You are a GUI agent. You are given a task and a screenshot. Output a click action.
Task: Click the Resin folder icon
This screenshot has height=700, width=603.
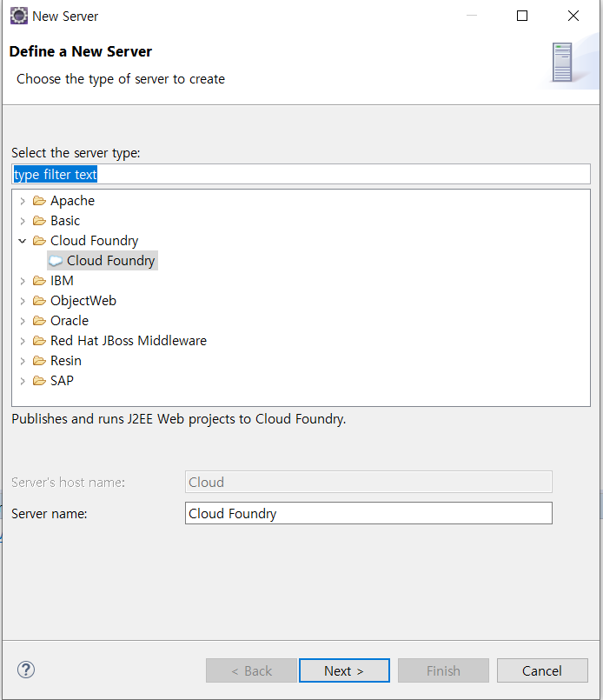coord(39,361)
